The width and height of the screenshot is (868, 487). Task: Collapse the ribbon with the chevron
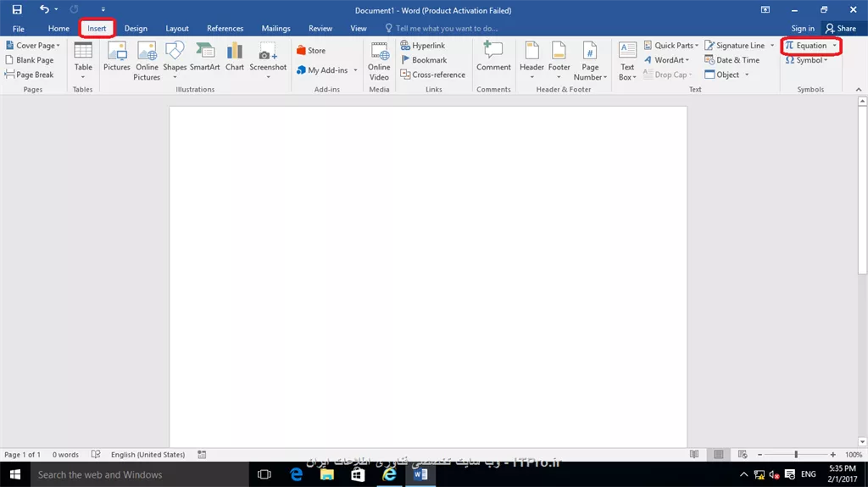pos(859,89)
